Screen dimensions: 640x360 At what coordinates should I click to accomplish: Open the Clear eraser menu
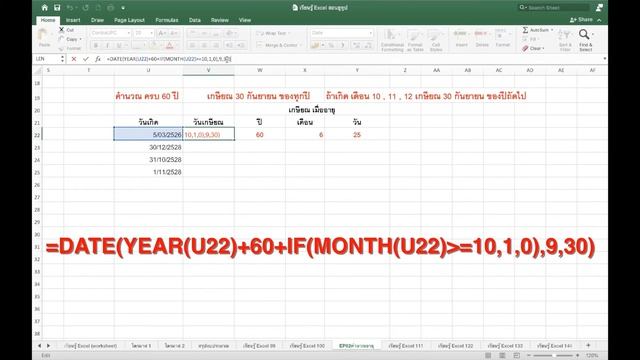[533, 48]
